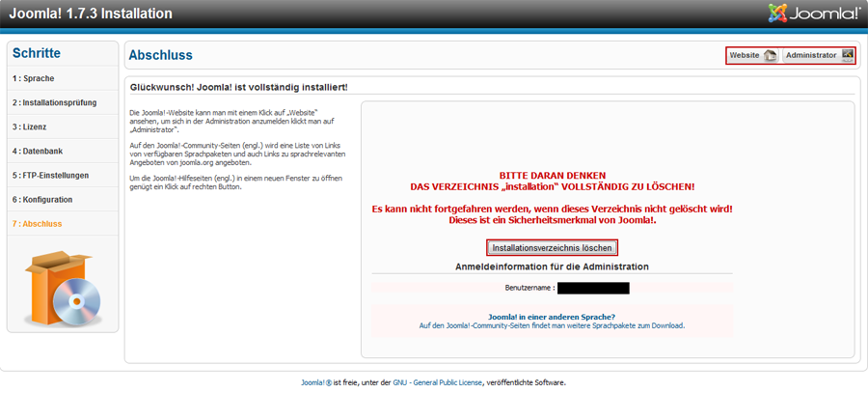
Task: Click the house icon next to Website
Action: tap(770, 55)
